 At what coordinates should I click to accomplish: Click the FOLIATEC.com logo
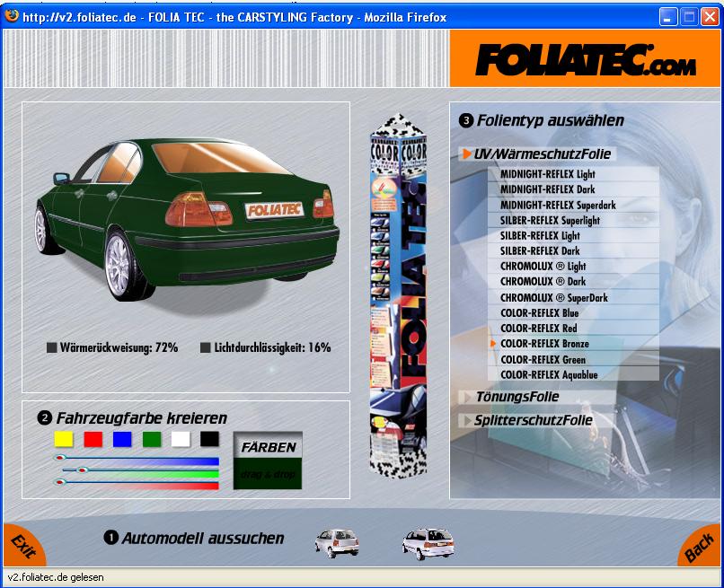(584, 59)
